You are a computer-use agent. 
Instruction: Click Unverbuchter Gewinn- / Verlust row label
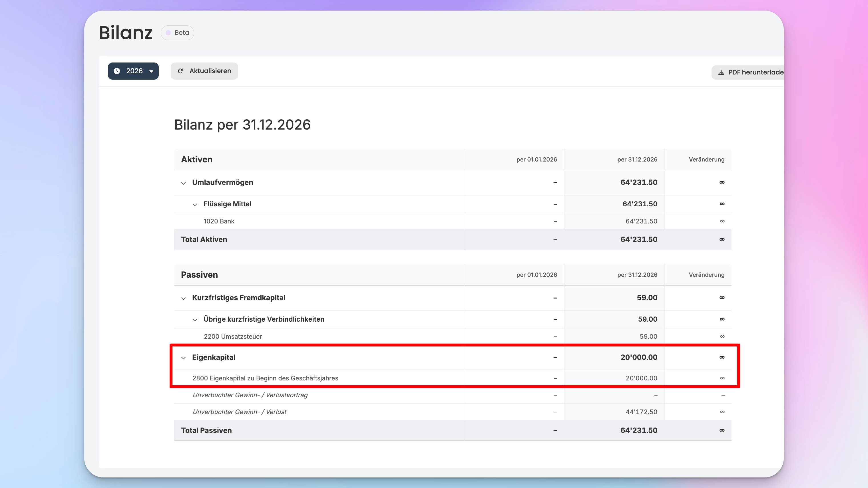(x=239, y=412)
